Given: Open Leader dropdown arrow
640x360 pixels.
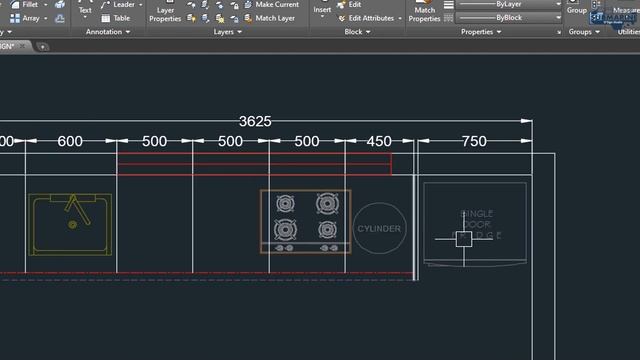Looking at the screenshot, I should (x=141, y=4).
